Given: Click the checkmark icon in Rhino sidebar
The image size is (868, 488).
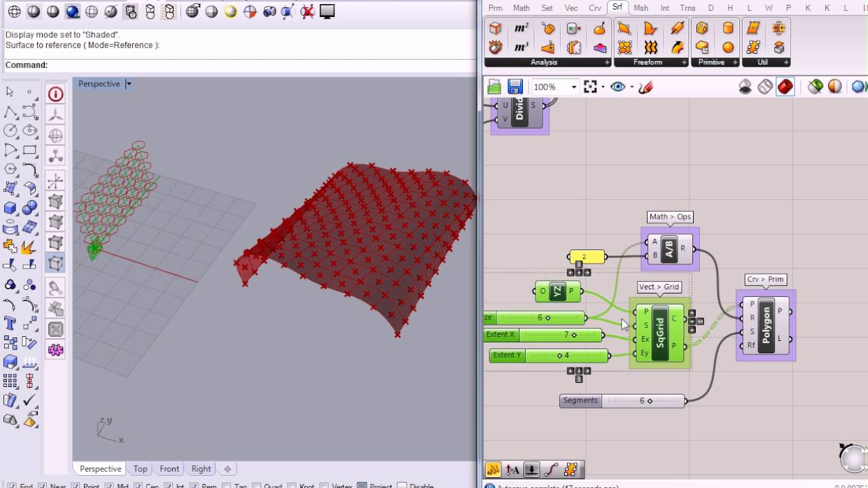Looking at the screenshot, I should [30, 401].
